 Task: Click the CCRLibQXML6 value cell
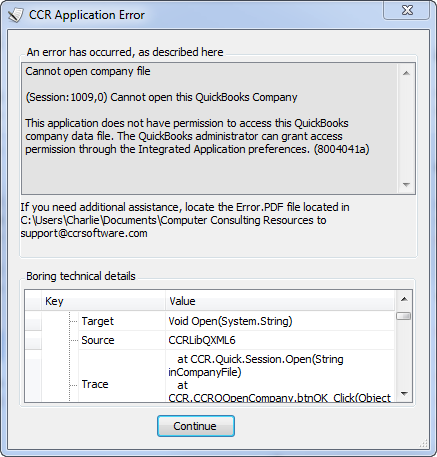tap(280, 340)
